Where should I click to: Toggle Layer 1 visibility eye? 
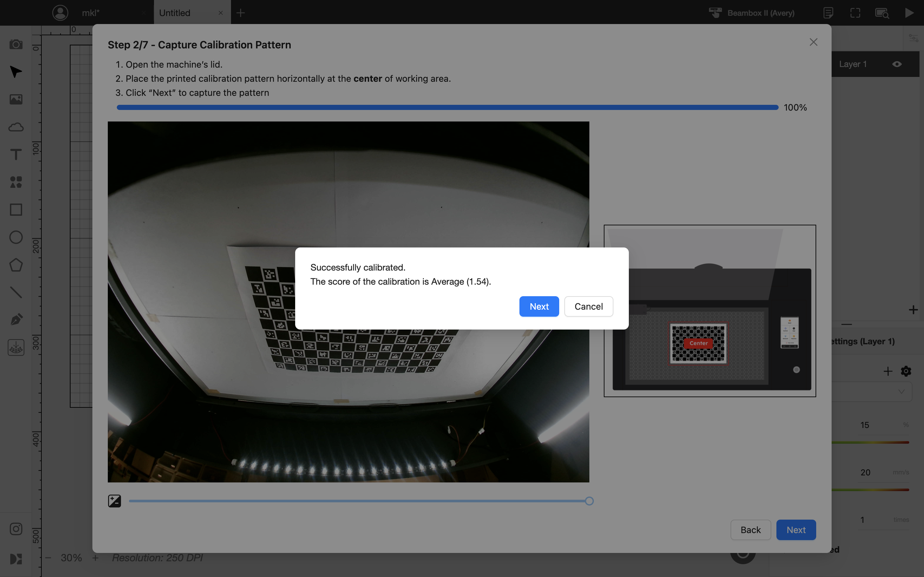897,64
